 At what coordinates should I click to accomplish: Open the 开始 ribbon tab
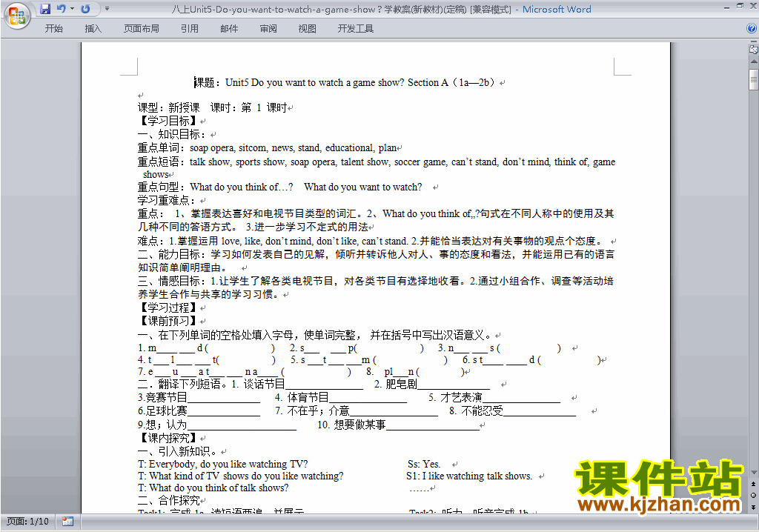tap(53, 29)
